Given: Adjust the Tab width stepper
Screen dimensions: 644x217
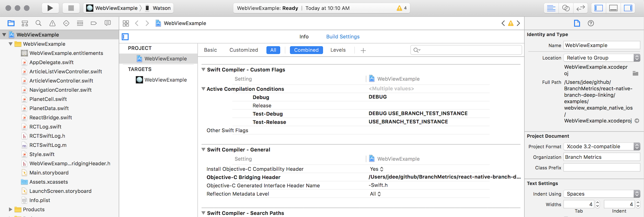Looking at the screenshot, I should click(x=597, y=204).
